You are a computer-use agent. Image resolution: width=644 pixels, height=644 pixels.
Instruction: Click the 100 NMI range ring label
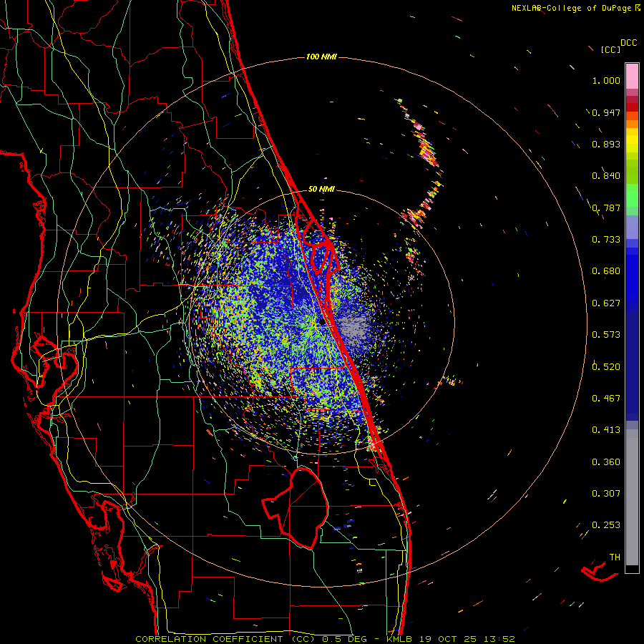click(321, 57)
